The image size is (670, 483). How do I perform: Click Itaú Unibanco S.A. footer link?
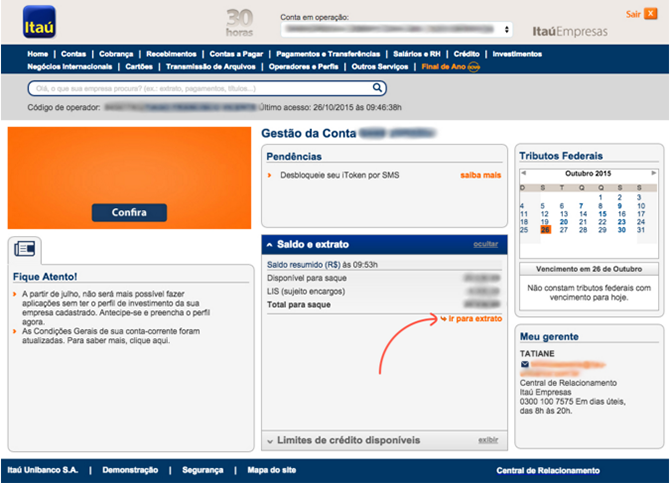43,470
